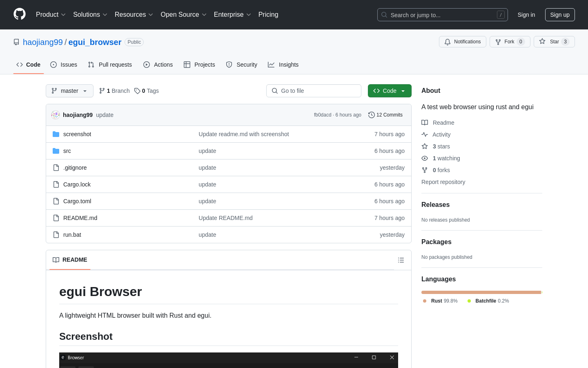Click the Batchfile 0.2% language link
This screenshot has height=368, width=588.
[488, 301]
